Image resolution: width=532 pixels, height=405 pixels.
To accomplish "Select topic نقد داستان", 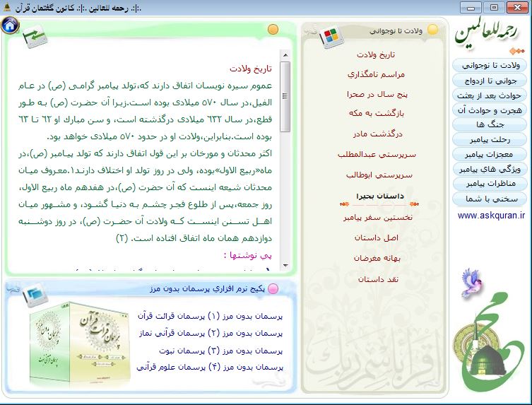I will [x=378, y=279].
